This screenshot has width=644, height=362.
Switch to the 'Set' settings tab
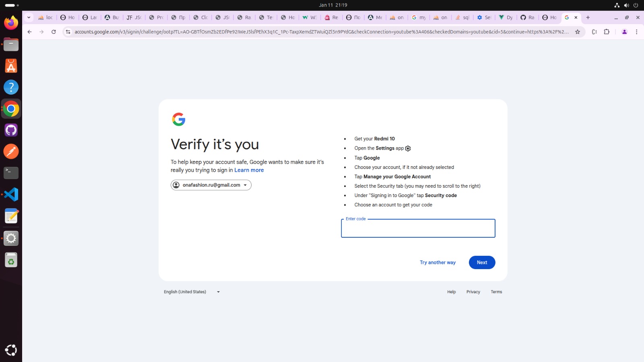[484, 17]
